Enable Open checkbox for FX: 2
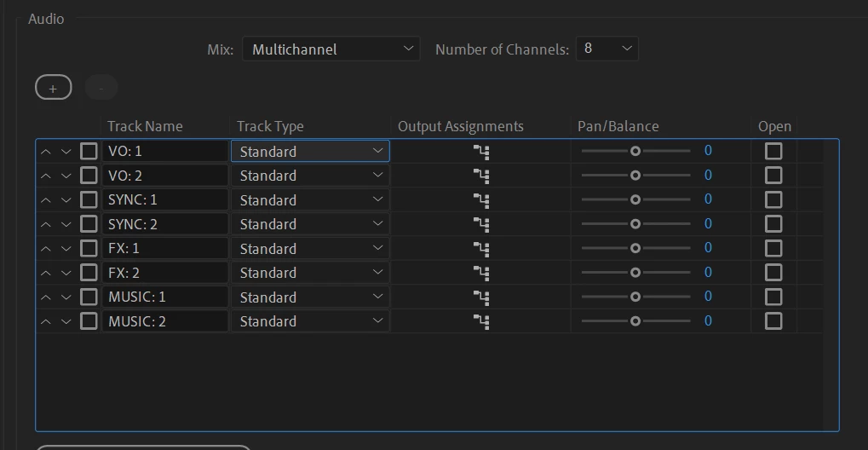The image size is (868, 450). [x=773, y=273]
